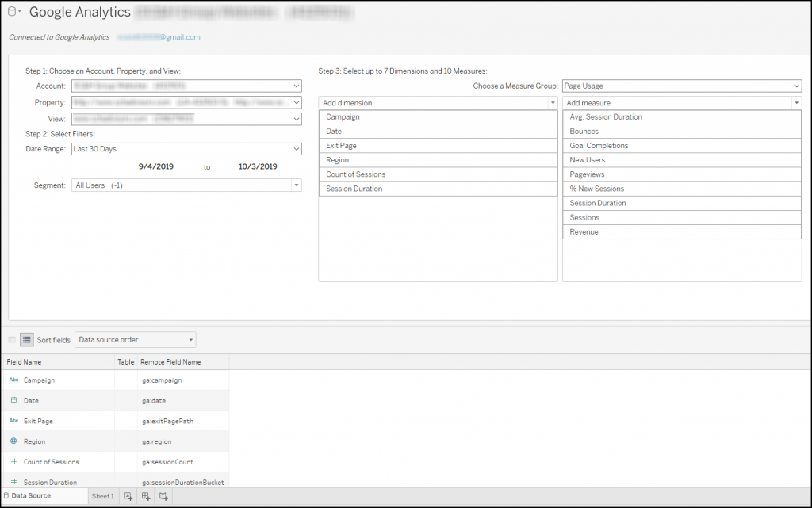This screenshot has height=508, width=812.
Task: Open the Account dropdown
Action: pyautogui.click(x=186, y=86)
